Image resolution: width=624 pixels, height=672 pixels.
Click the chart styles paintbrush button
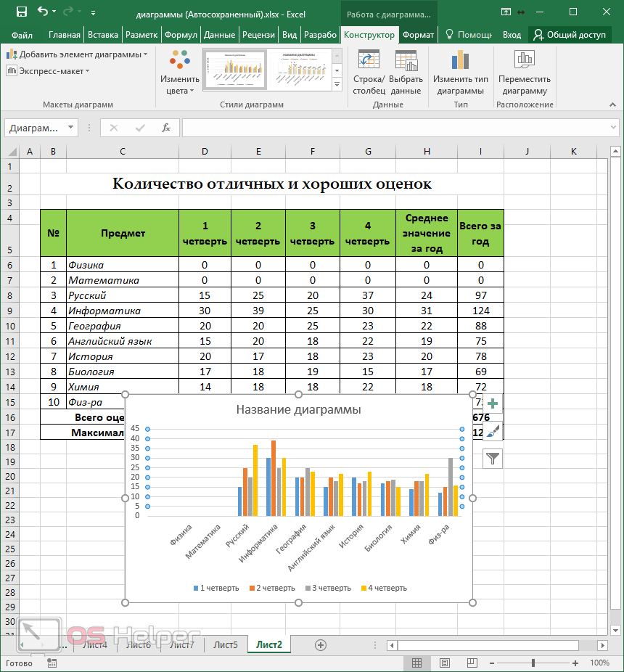[493, 431]
